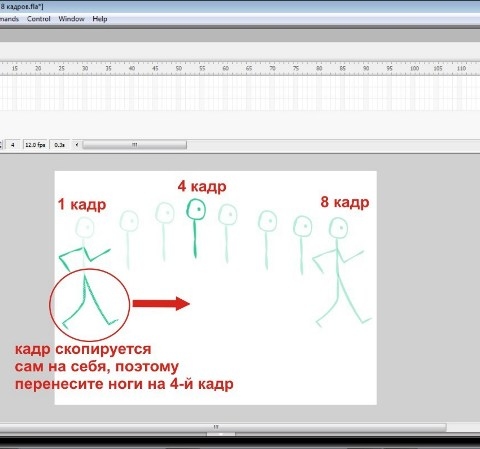
Task: Click frame 40 on the timeline ruler
Action: pos(132,68)
